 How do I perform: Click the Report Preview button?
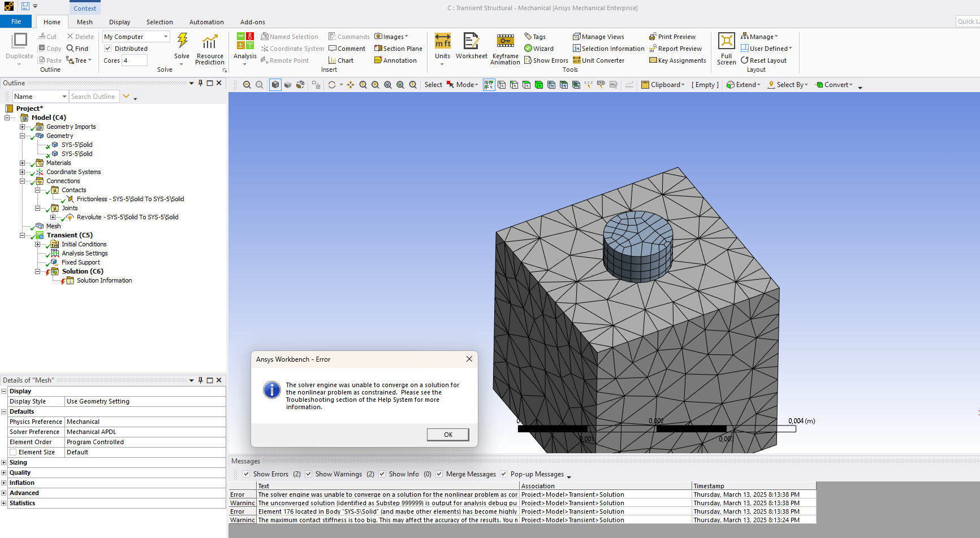point(675,49)
